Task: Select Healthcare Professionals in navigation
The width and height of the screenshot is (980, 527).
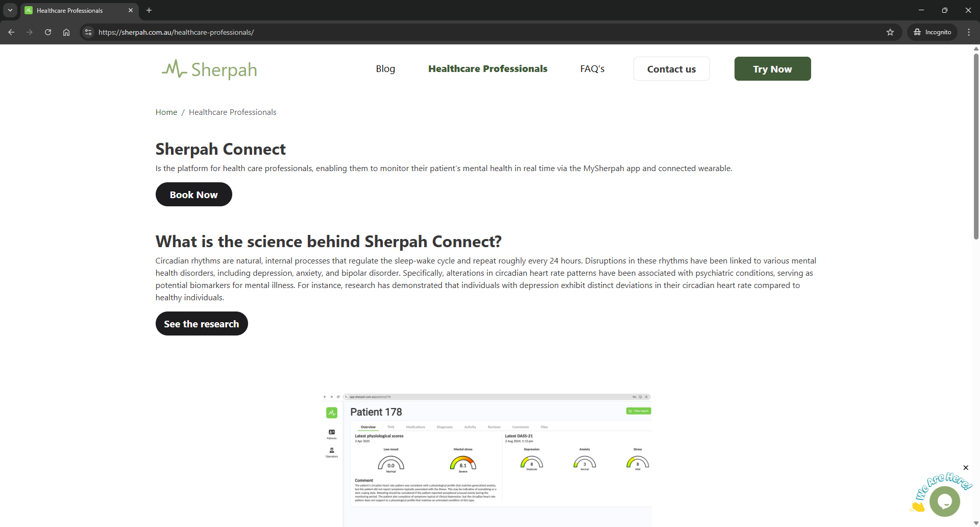Action: click(487, 69)
